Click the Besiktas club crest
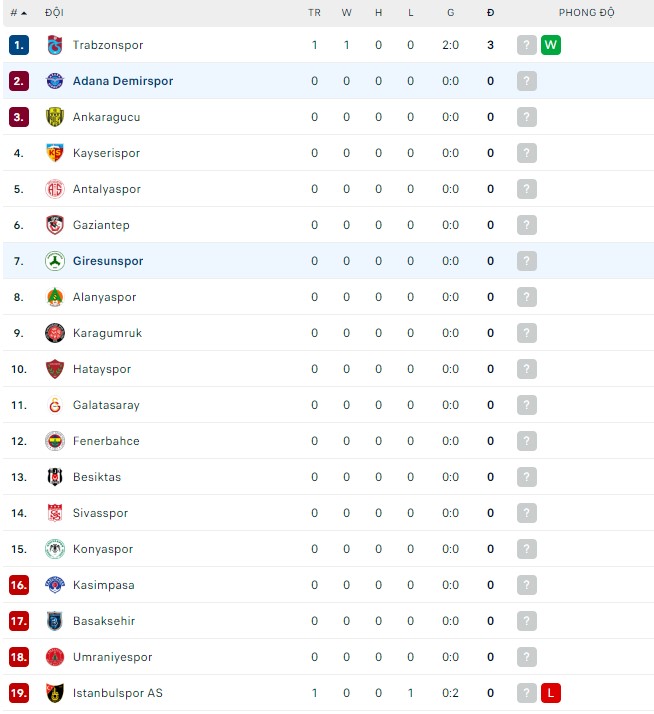Screen dimensions: 654x714 (x=54, y=477)
